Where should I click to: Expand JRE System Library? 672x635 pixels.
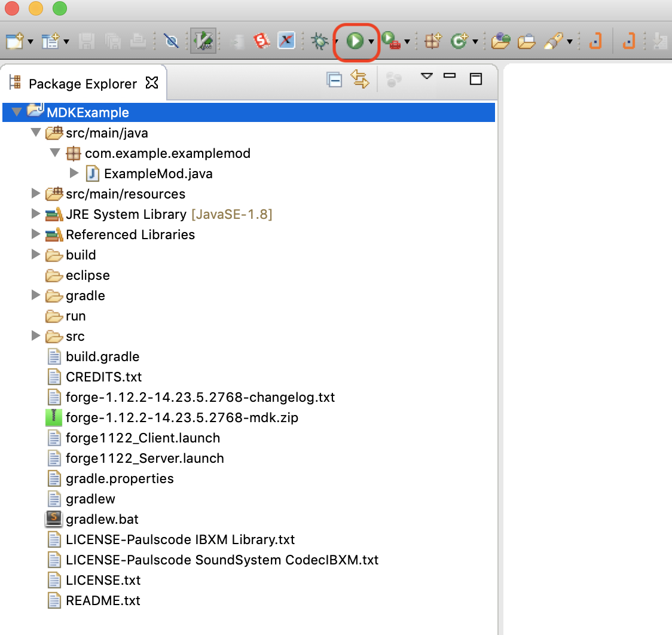(36, 214)
